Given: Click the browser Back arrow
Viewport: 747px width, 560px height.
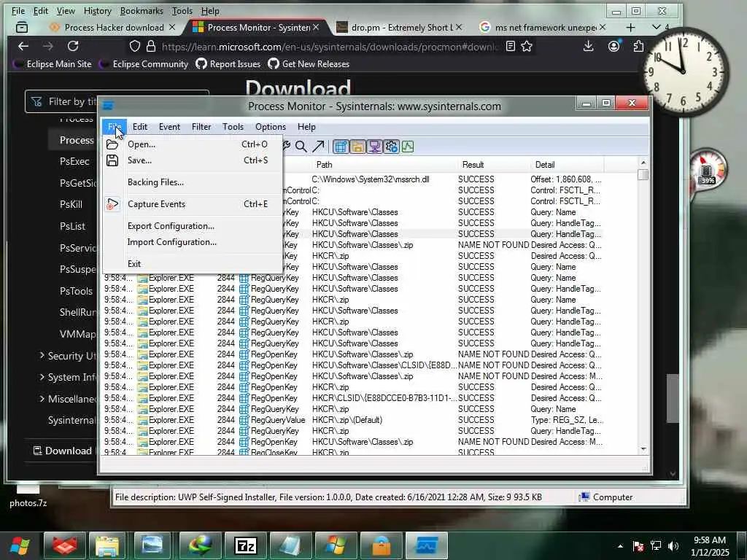Looking at the screenshot, I should pyautogui.click(x=23, y=46).
